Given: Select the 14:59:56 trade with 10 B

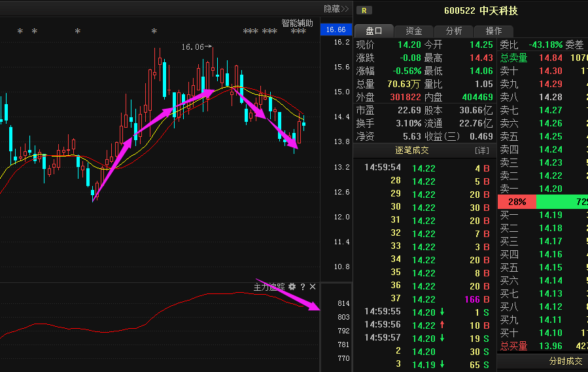Looking at the screenshot, I should [x=425, y=325].
